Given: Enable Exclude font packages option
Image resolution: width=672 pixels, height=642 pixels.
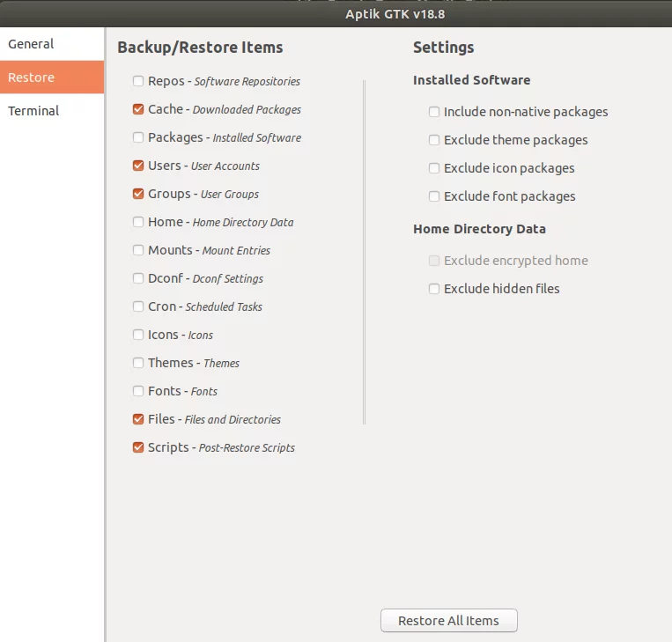Looking at the screenshot, I should [x=434, y=196].
